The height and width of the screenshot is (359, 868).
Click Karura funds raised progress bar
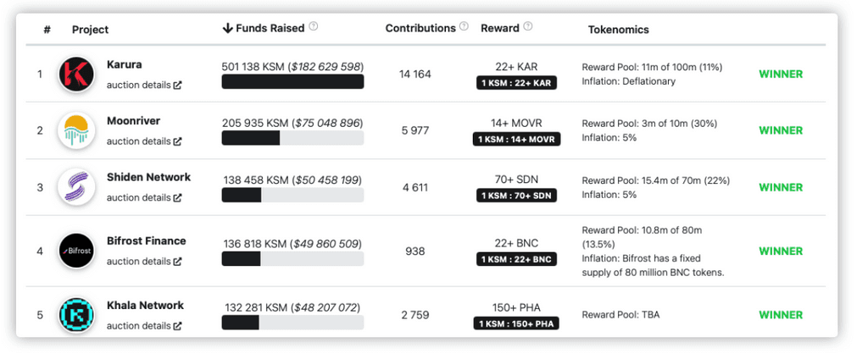pos(292,82)
